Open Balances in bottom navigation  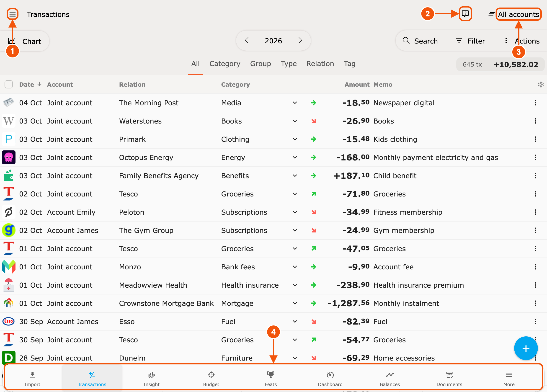click(x=390, y=379)
